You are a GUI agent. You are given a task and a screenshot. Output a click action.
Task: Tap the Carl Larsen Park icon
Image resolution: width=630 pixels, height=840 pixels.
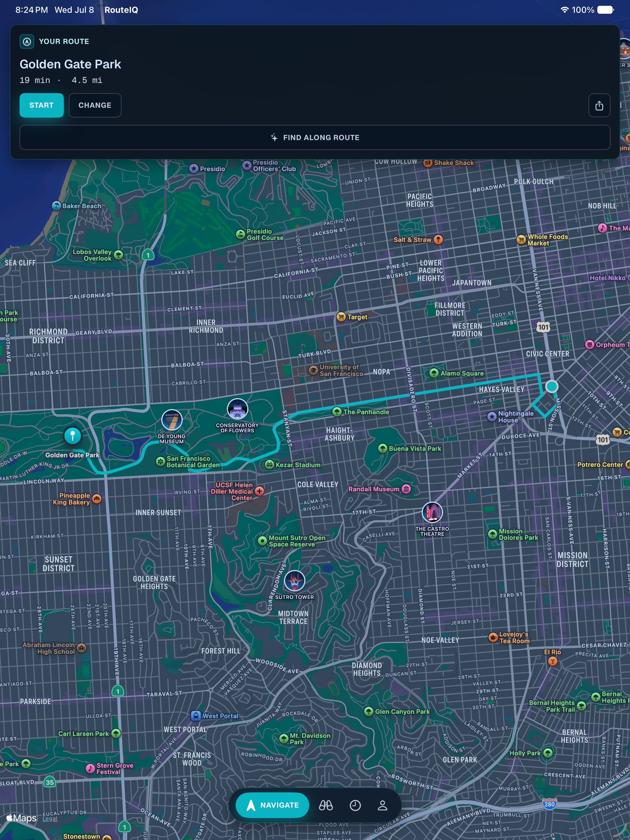tap(116, 733)
